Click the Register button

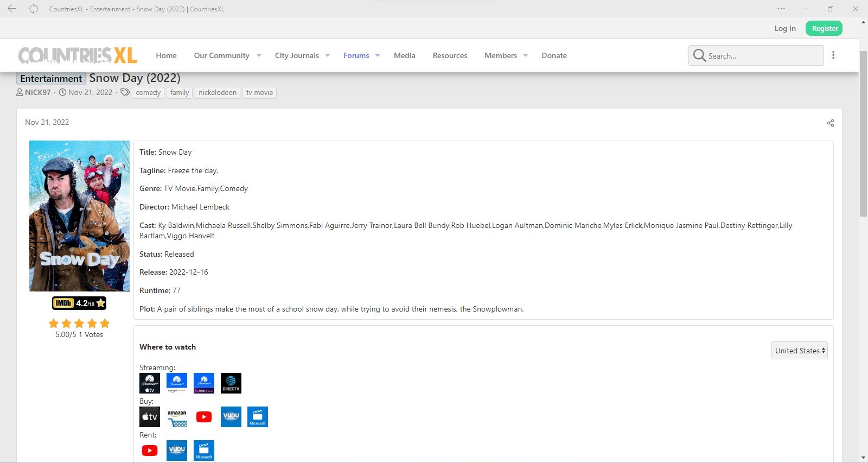pos(824,28)
